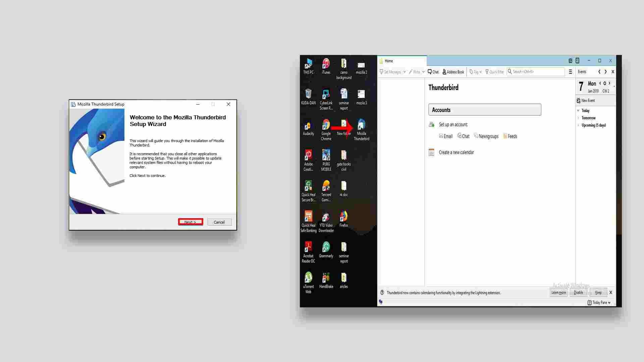The image size is (644, 362).
Task: Open the KUDA-DAN recycle bin icon
Action: coord(308,97)
